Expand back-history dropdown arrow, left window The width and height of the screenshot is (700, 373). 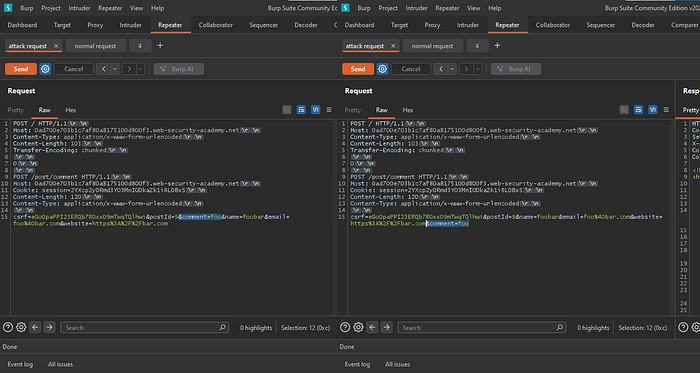point(115,69)
